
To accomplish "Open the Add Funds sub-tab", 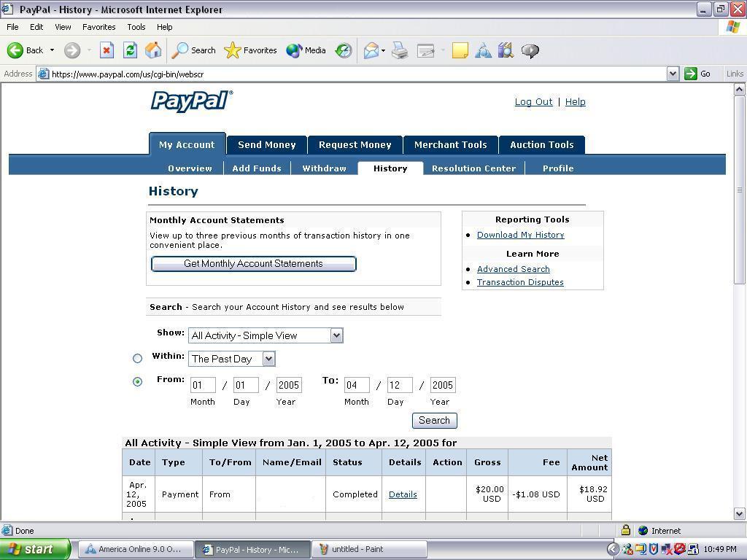I will (x=257, y=168).
